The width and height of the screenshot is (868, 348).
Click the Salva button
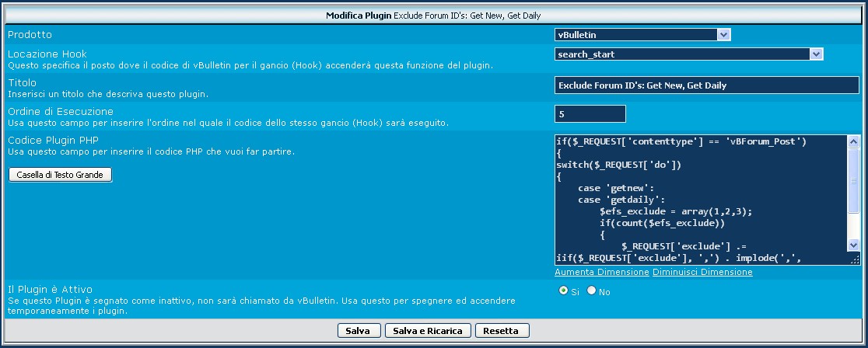(358, 331)
